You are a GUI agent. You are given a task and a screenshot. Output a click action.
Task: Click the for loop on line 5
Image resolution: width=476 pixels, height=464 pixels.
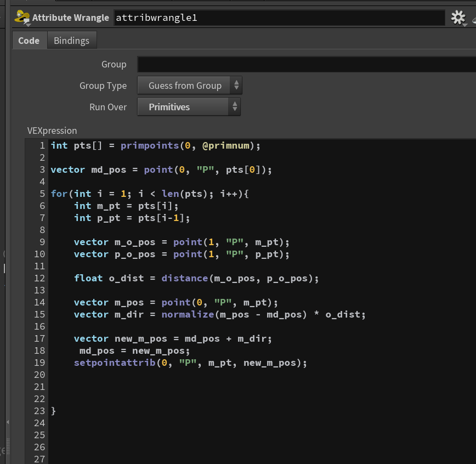pyautogui.click(x=149, y=194)
